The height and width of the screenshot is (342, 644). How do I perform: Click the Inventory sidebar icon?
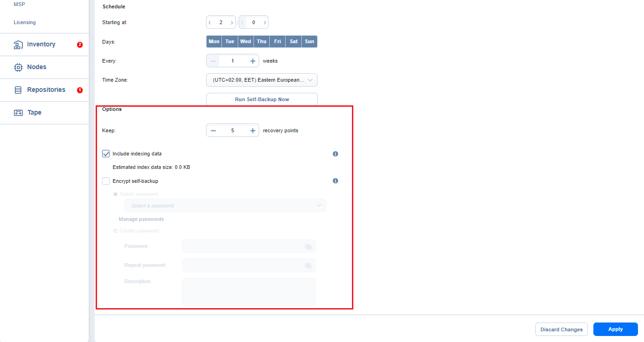click(18, 45)
